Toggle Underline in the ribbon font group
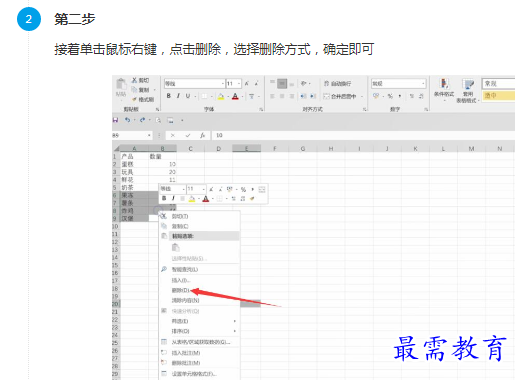The width and height of the screenshot is (515, 380). pyautogui.click(x=188, y=96)
